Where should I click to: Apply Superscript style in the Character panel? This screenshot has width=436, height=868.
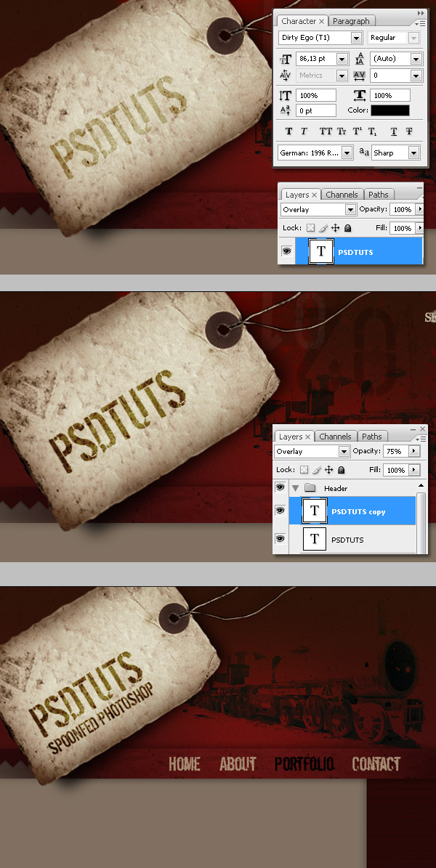[358, 131]
